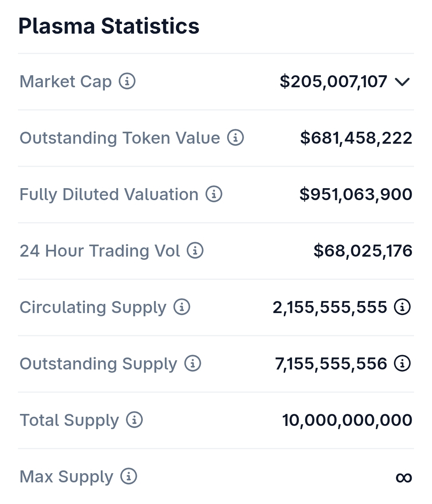Click the Plasma Statistics heading

[109, 26]
